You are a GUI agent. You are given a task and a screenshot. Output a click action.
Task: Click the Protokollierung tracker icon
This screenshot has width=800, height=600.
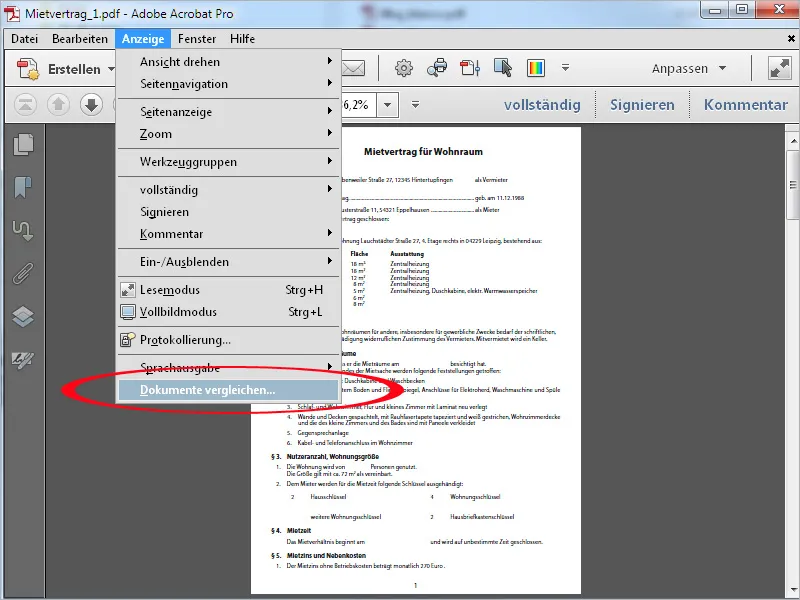coord(128,340)
